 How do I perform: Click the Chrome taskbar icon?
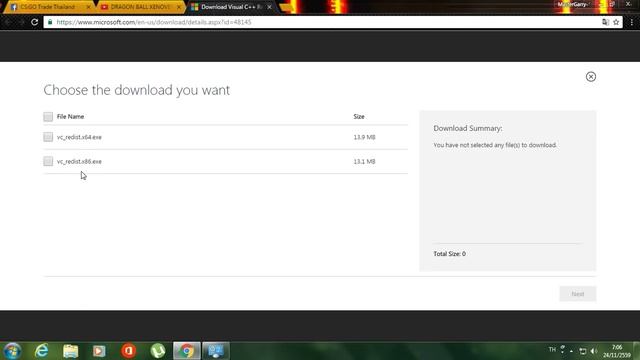pos(187,351)
